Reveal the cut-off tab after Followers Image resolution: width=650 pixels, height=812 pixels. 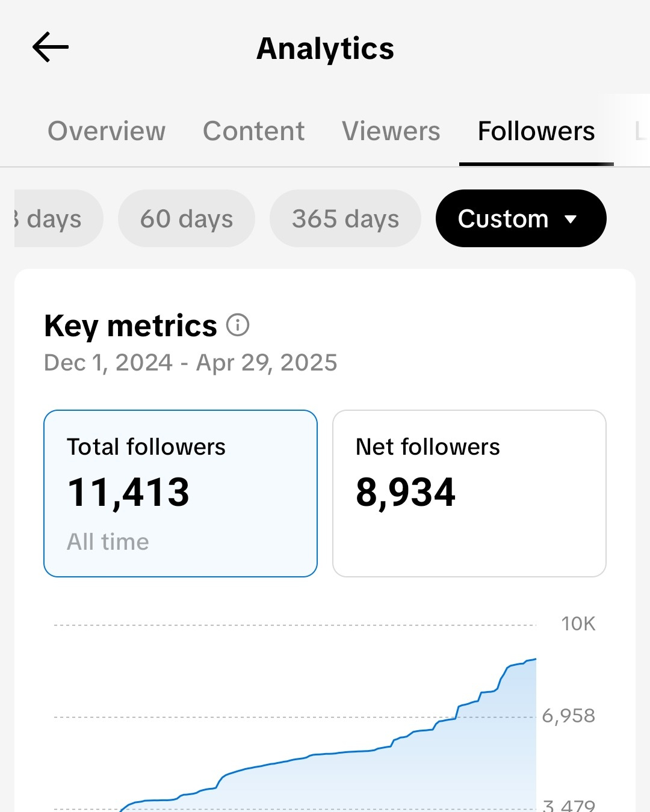[640, 131]
